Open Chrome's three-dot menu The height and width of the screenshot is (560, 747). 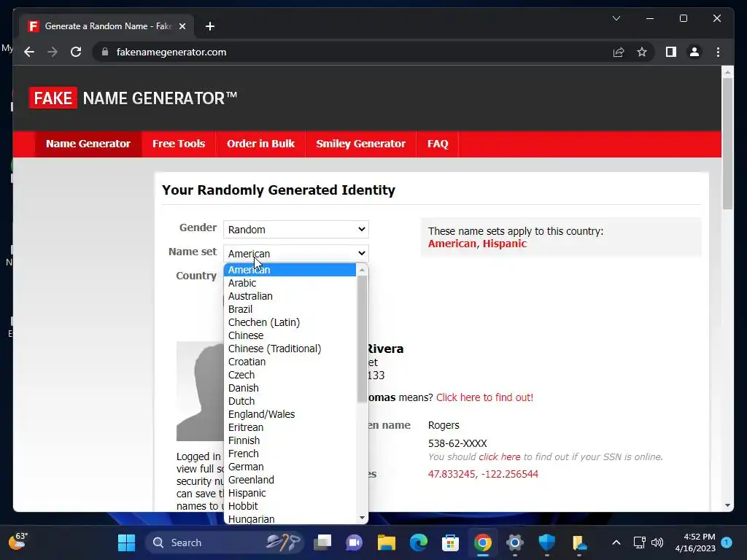[x=718, y=52]
